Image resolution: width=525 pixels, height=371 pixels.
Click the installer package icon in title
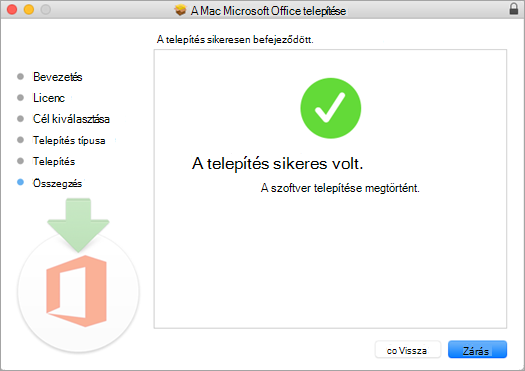[180, 10]
